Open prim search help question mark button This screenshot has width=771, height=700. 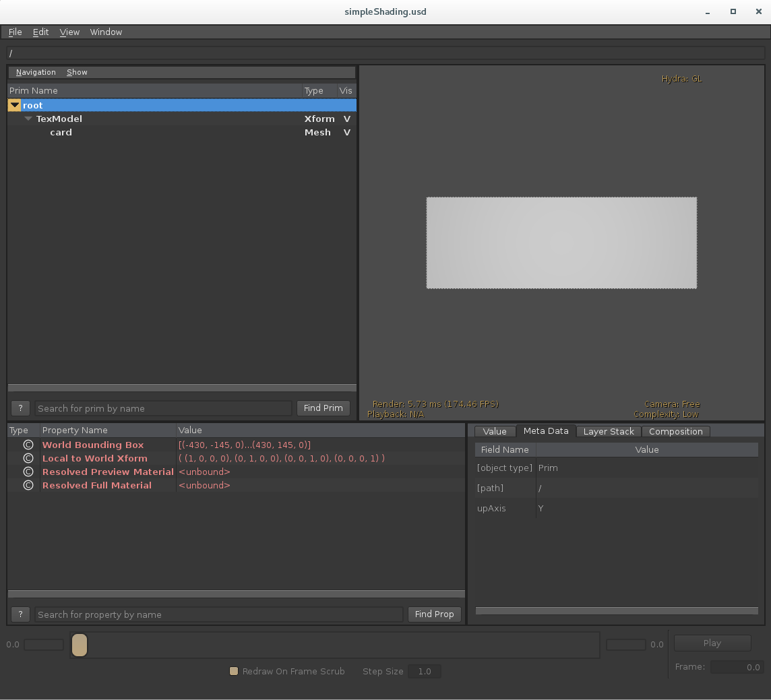point(20,408)
